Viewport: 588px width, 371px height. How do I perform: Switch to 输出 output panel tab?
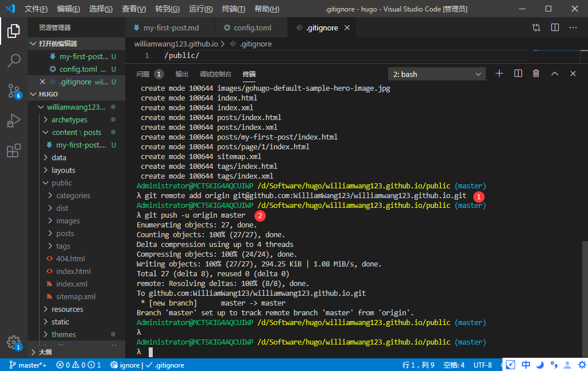coord(182,74)
